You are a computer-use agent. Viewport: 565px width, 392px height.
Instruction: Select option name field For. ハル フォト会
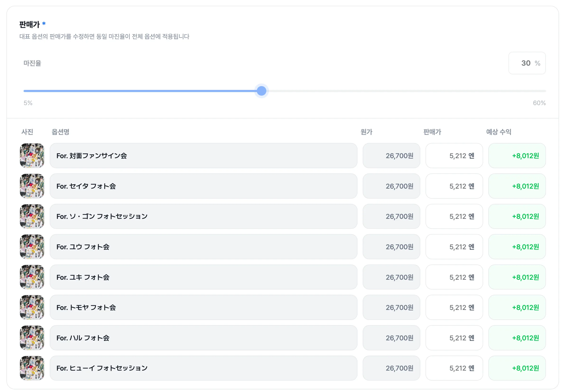click(x=203, y=338)
